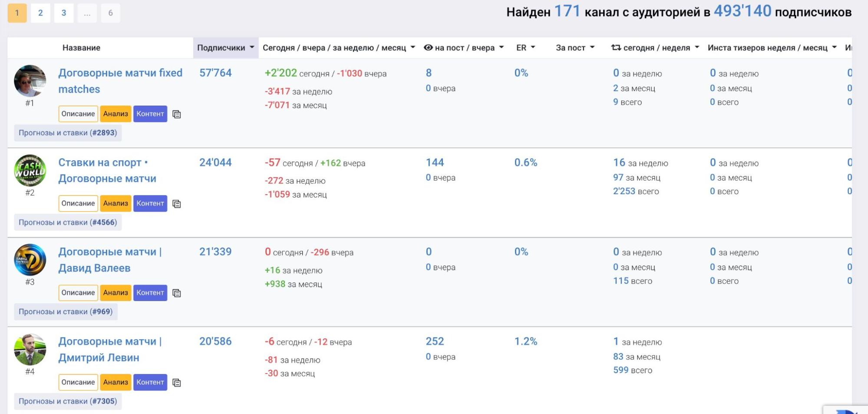
Task: Sort by Подписчики column
Action: click(x=225, y=48)
